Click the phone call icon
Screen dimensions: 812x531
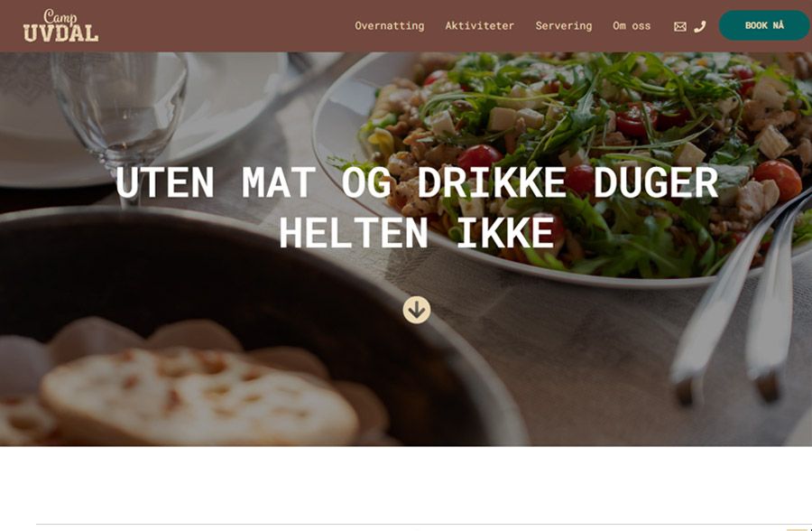(699, 26)
